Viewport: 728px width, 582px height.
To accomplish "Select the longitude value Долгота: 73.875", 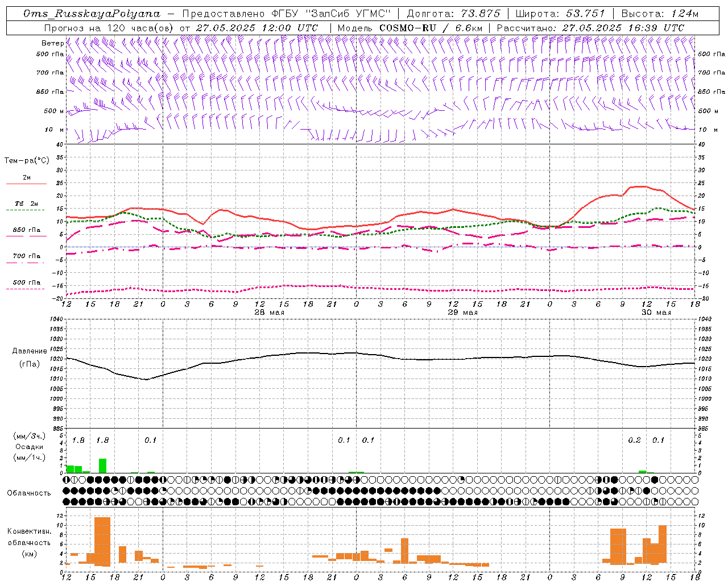I will [453, 14].
